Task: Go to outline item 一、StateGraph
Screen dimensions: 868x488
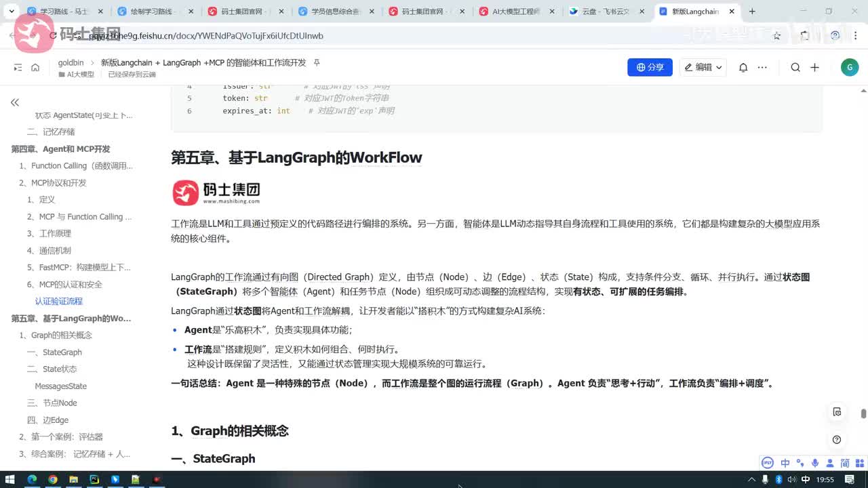Action: (x=54, y=352)
